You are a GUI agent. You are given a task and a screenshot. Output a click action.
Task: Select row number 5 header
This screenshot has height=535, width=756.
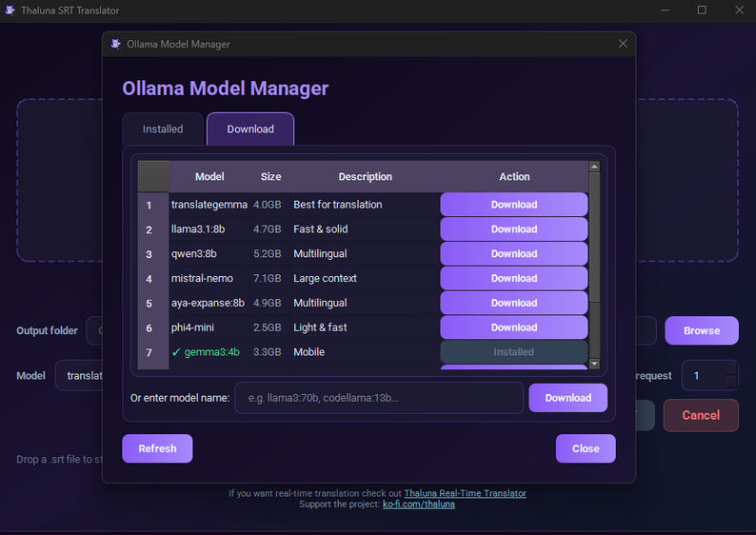coord(153,303)
